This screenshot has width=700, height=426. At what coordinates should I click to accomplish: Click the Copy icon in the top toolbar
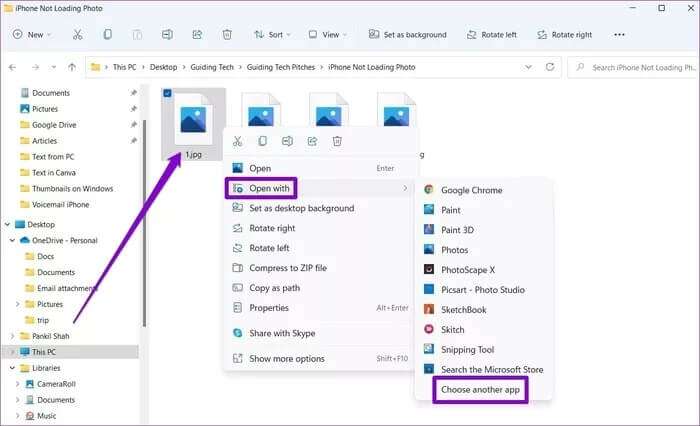tap(107, 34)
